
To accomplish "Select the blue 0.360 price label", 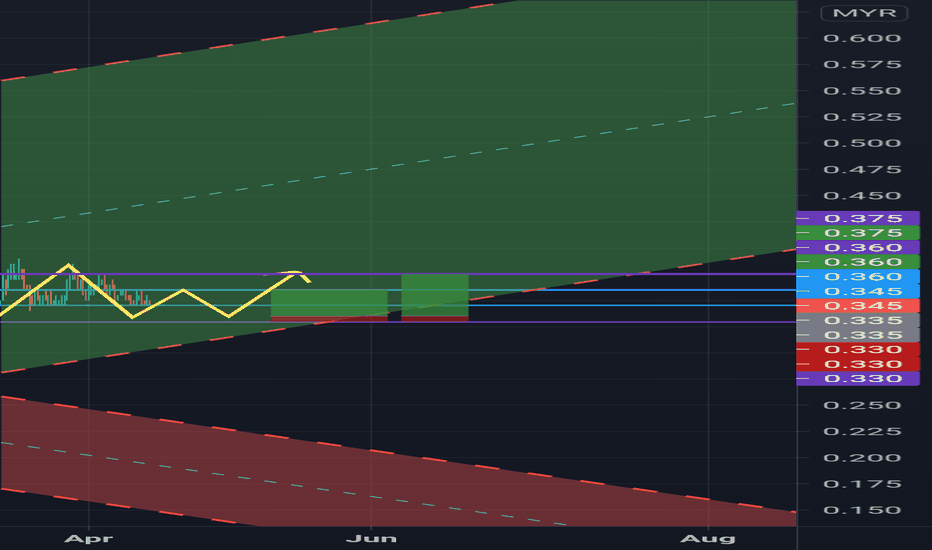I will [x=858, y=276].
